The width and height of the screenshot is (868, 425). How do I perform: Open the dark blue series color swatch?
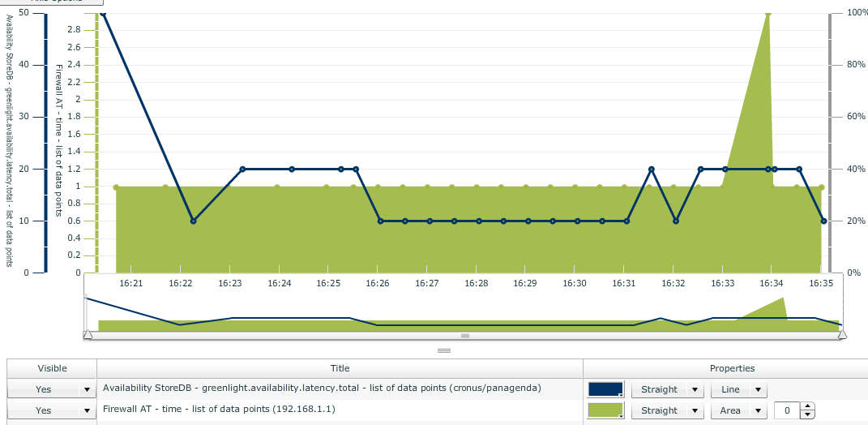pos(605,389)
